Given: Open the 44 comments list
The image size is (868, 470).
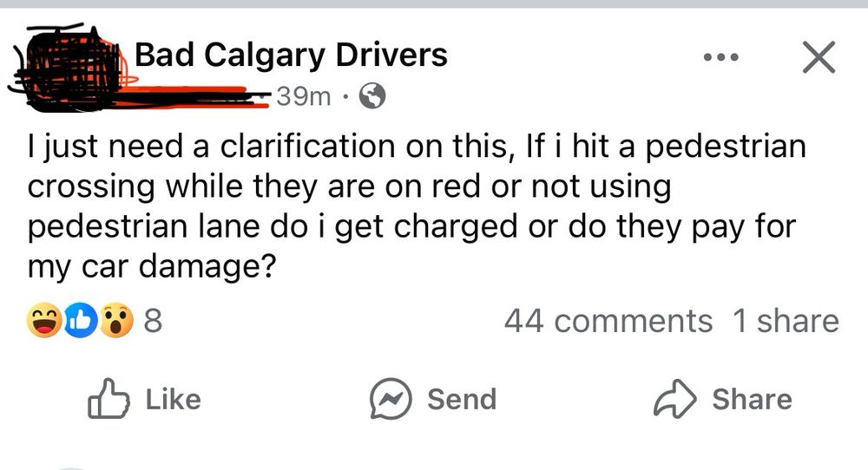Looking at the screenshot, I should coord(608,321).
